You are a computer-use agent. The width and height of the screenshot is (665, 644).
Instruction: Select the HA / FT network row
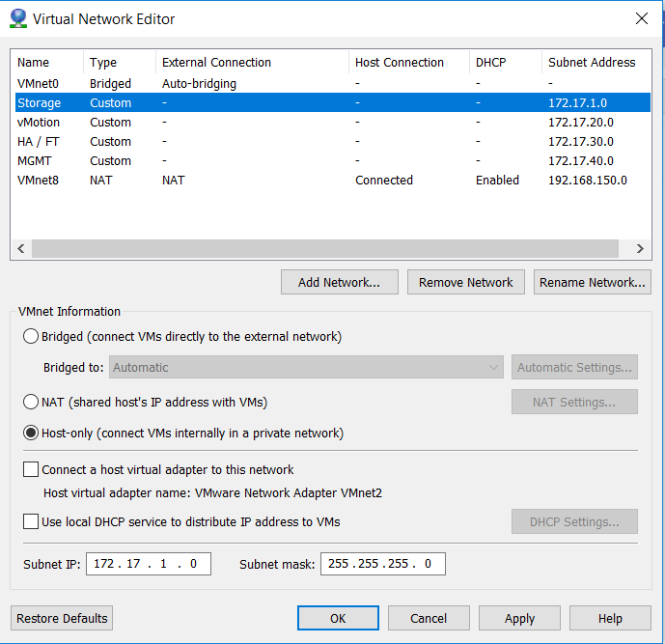click(333, 141)
